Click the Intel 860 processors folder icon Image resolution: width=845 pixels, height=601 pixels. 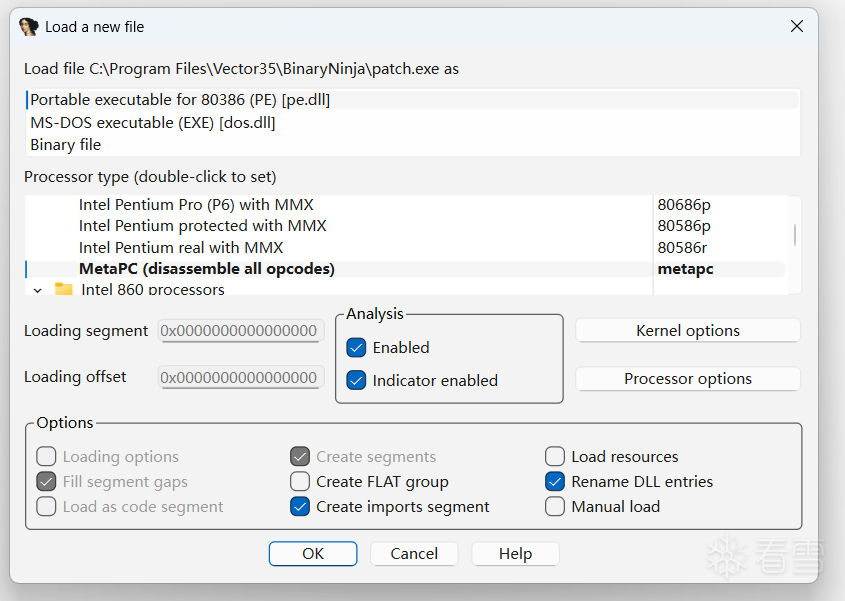[x=64, y=290]
